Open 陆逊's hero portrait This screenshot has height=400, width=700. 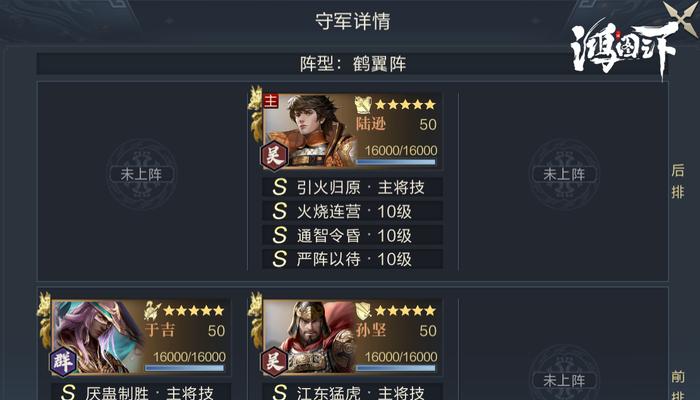point(310,130)
